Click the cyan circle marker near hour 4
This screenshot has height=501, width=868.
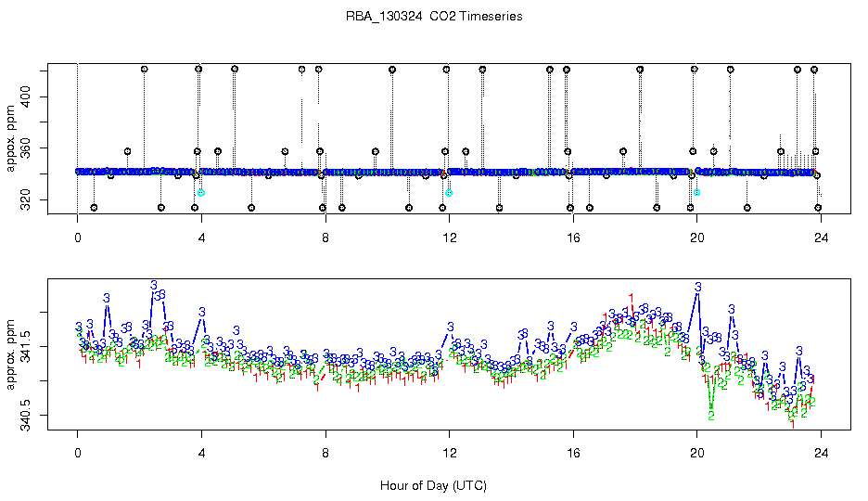pos(201,193)
